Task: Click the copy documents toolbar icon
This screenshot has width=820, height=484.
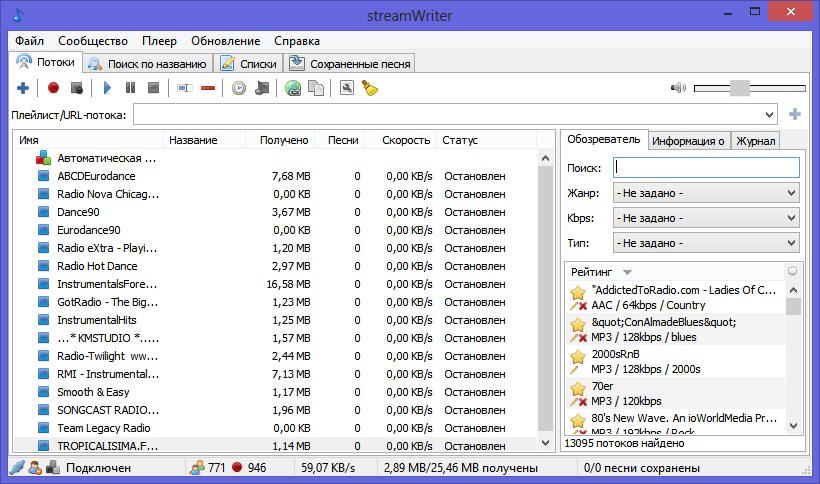Action: point(316,88)
